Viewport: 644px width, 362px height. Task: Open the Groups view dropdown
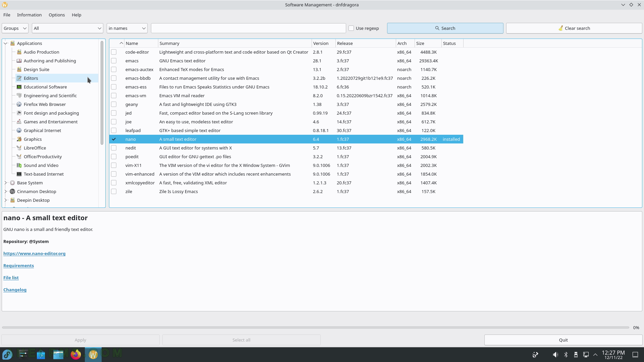(15, 28)
